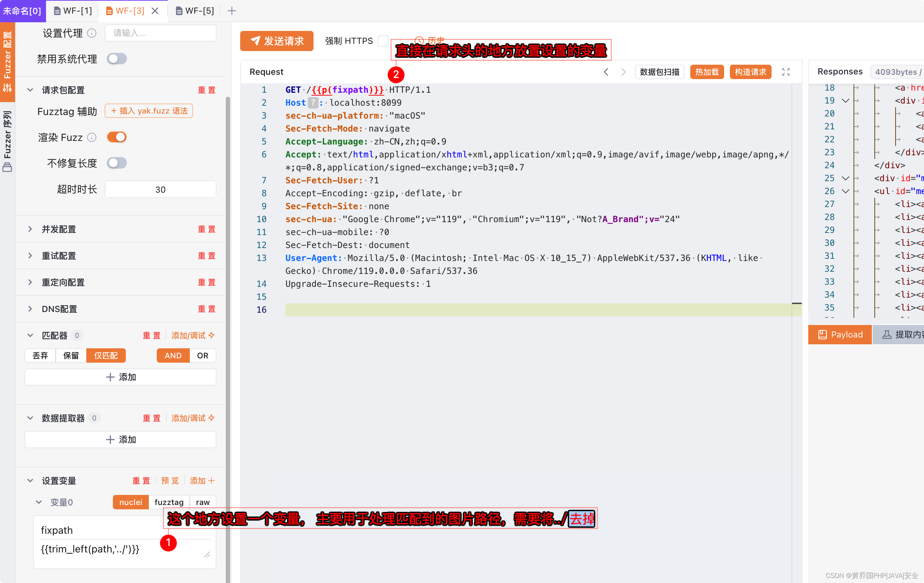Expand the DNS配置 section

pyautogui.click(x=30, y=309)
